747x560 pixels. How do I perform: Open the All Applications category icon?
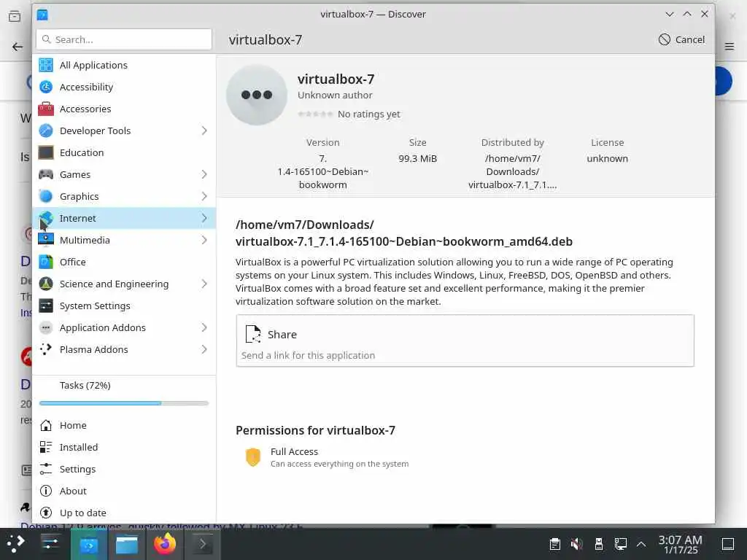(46, 65)
